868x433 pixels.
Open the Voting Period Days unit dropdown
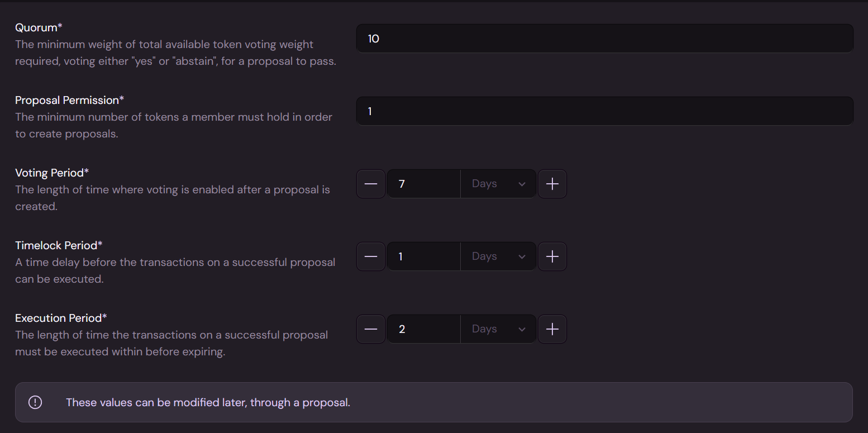click(x=498, y=184)
